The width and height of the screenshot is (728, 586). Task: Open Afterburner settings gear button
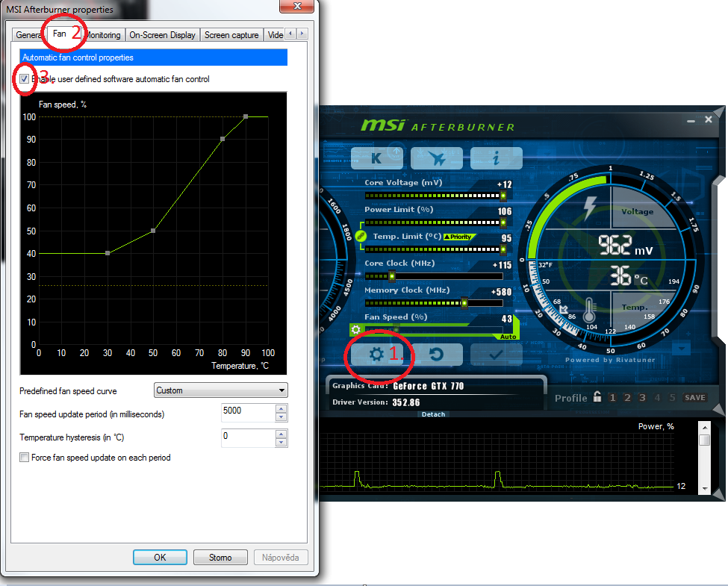376,355
